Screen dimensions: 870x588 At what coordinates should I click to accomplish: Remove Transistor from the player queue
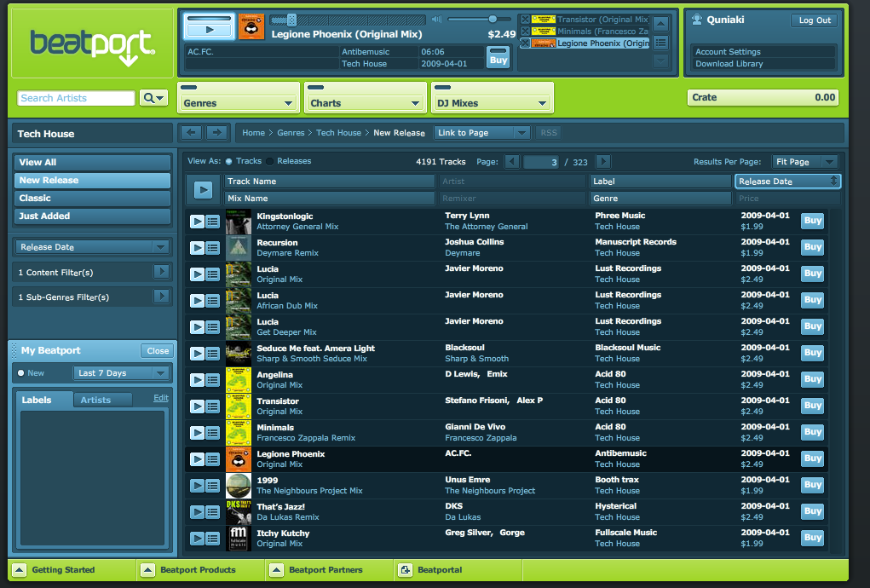tap(525, 20)
